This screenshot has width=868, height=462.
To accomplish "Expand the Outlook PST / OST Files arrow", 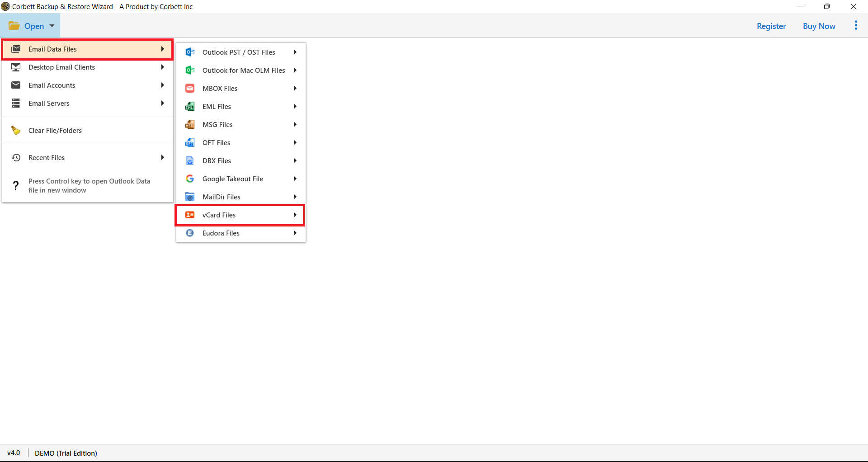I will click(295, 52).
